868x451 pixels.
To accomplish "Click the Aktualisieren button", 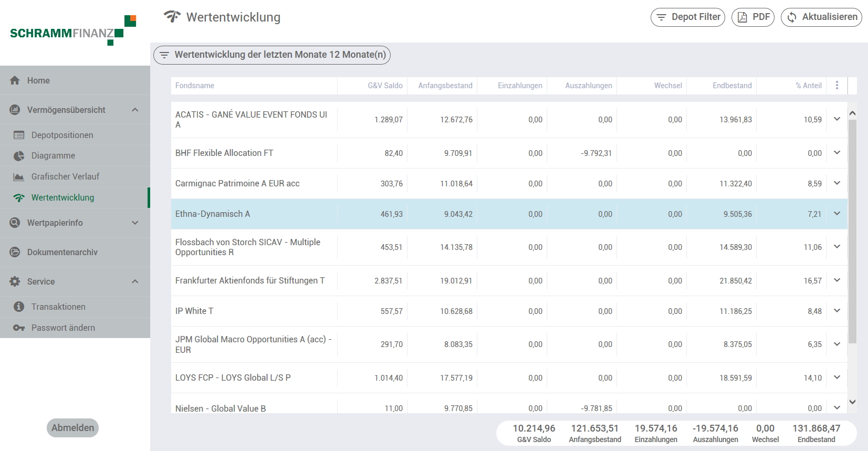I will 821,17.
